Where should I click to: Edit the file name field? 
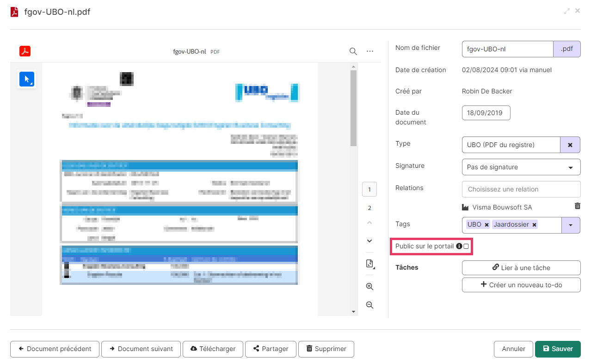click(x=507, y=49)
